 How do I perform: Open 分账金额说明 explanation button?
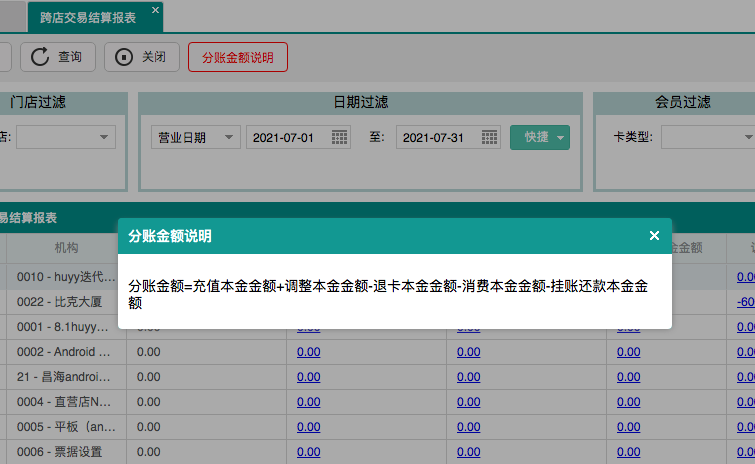(238, 57)
